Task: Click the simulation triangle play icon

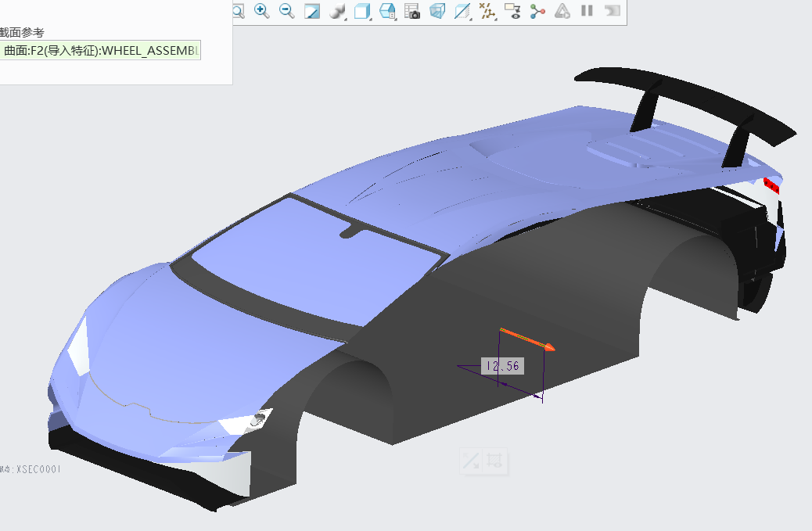Action: tap(562, 11)
